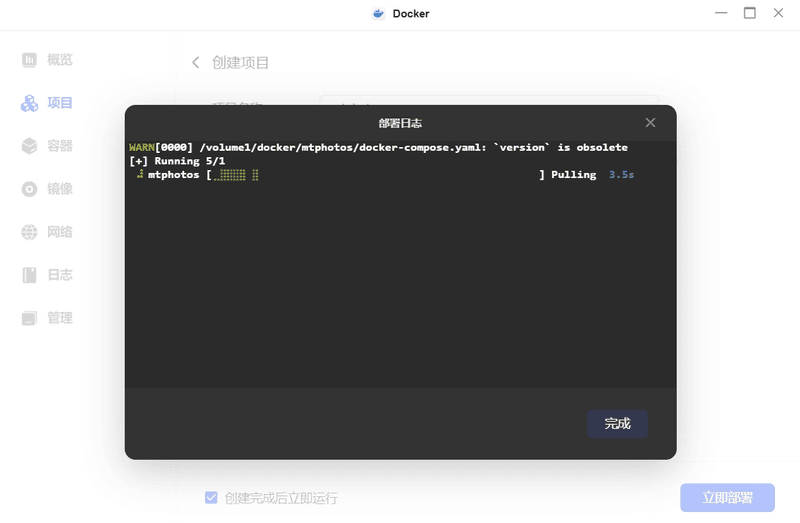The width and height of the screenshot is (800, 523).
Task: Select the 项目 menu label
Action: [x=60, y=103]
